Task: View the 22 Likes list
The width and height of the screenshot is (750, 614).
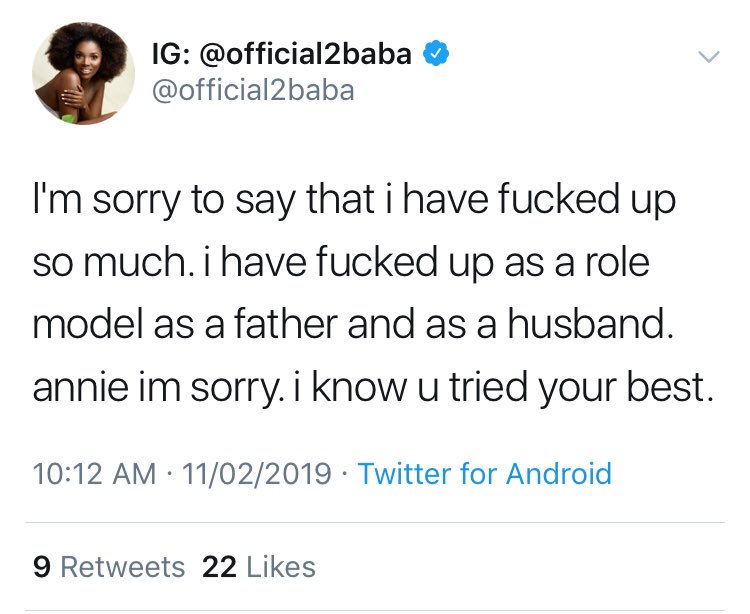Action: (259, 567)
